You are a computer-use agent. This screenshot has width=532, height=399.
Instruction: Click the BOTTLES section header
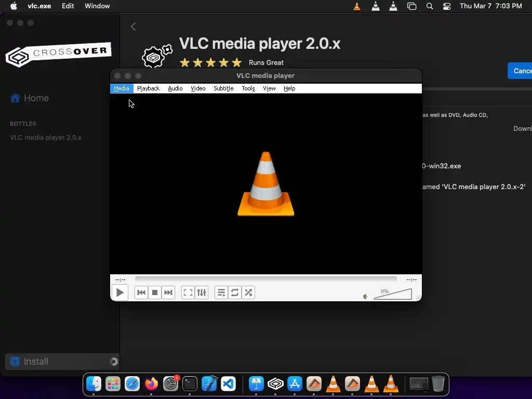click(23, 124)
